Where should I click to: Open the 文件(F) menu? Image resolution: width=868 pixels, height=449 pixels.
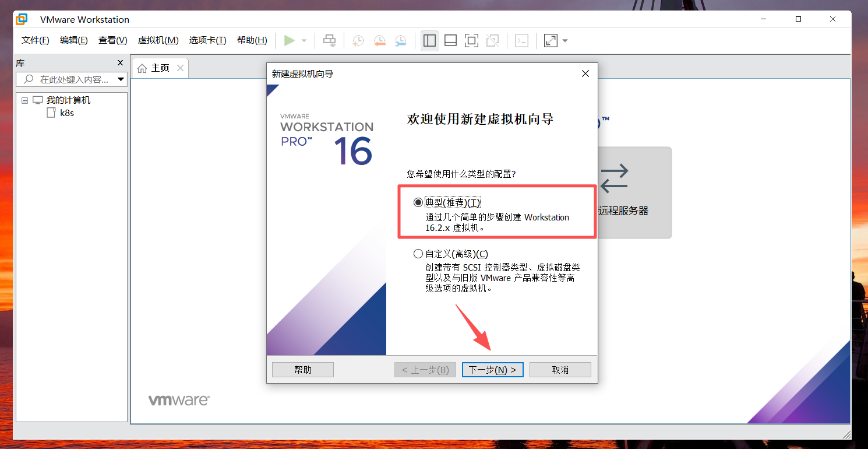[x=36, y=40]
